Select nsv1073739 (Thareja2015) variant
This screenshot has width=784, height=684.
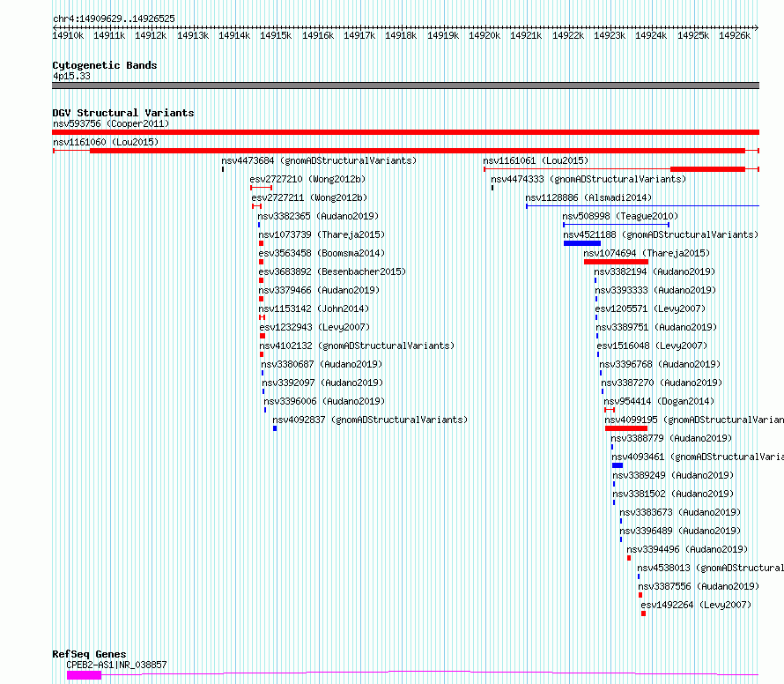coord(322,234)
